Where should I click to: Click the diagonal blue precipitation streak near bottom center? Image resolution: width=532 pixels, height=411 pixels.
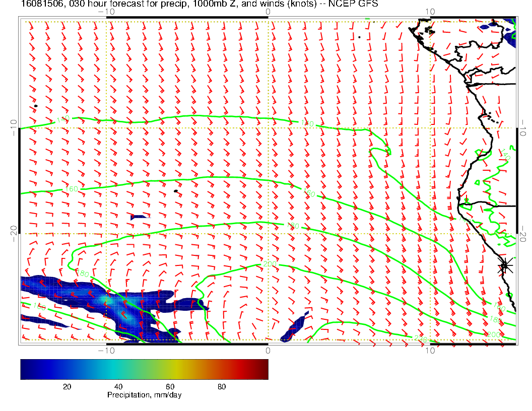[294, 328]
